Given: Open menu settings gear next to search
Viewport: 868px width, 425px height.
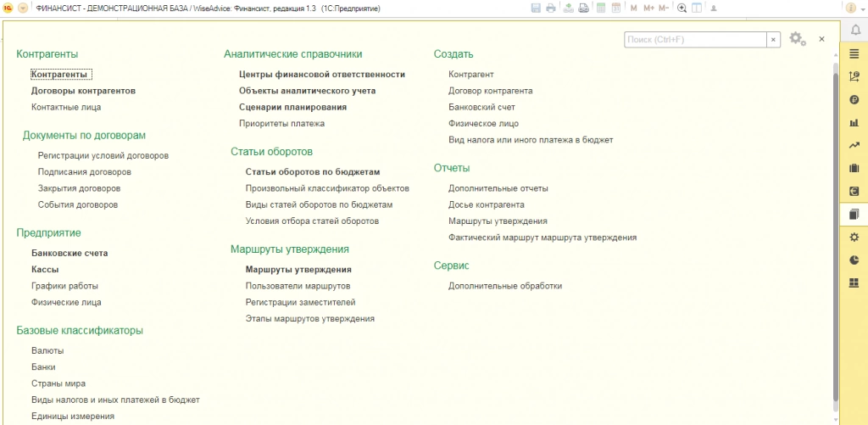Looking at the screenshot, I should (797, 39).
